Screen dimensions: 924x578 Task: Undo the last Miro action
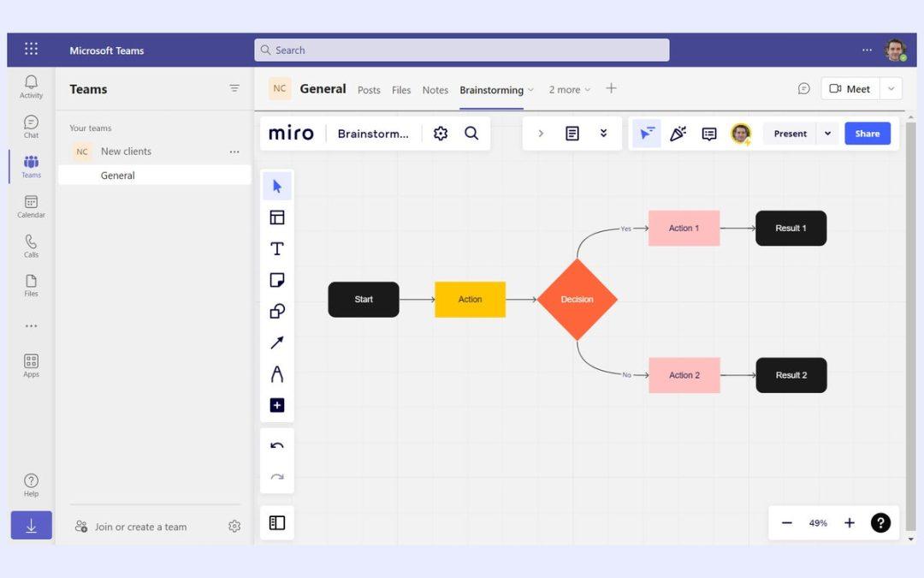[x=277, y=445]
